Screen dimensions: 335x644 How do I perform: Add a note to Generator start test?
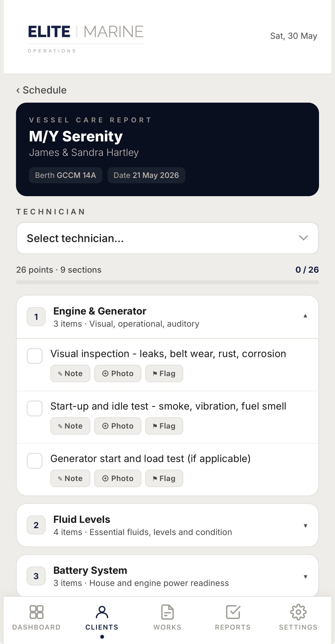[x=70, y=478]
